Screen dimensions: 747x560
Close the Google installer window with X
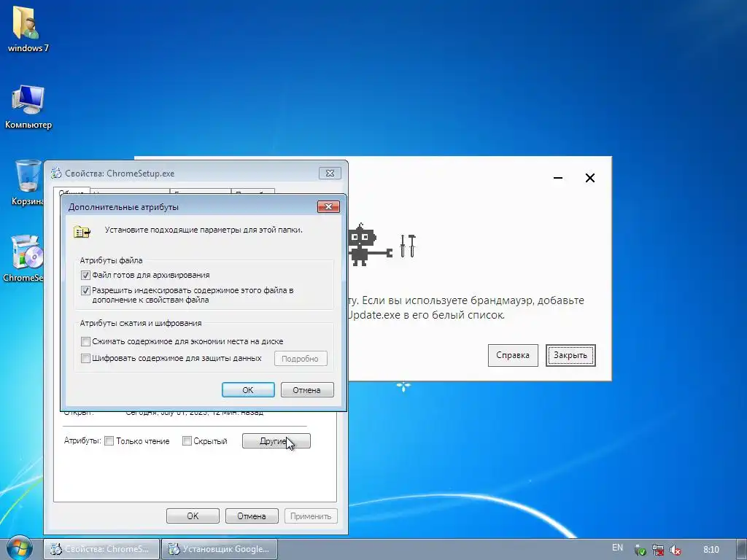coord(589,178)
